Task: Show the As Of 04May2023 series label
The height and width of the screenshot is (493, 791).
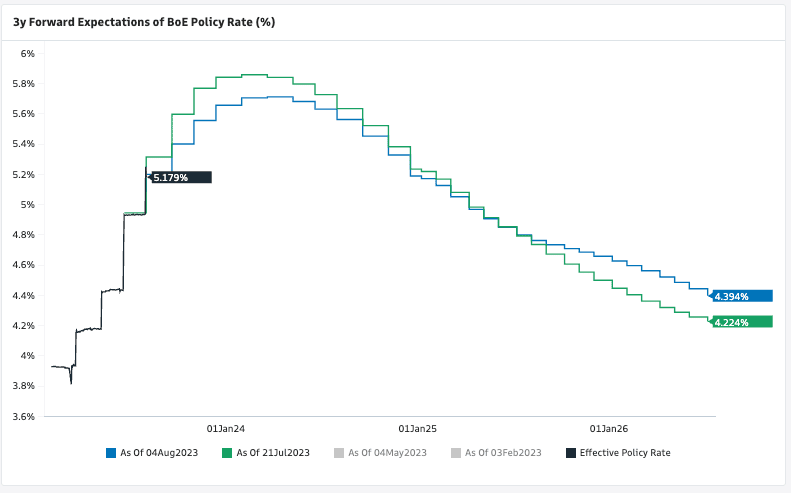Action: tap(387, 453)
